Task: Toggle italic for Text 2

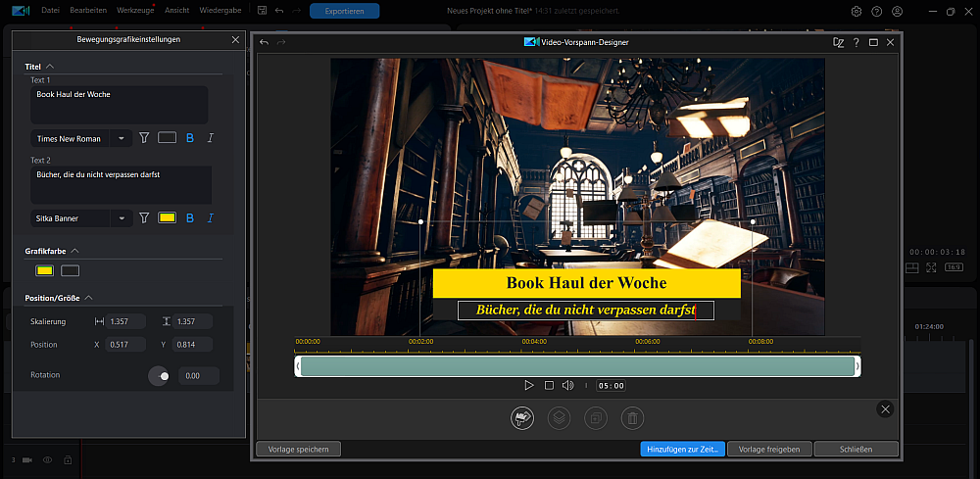Action: point(211,218)
